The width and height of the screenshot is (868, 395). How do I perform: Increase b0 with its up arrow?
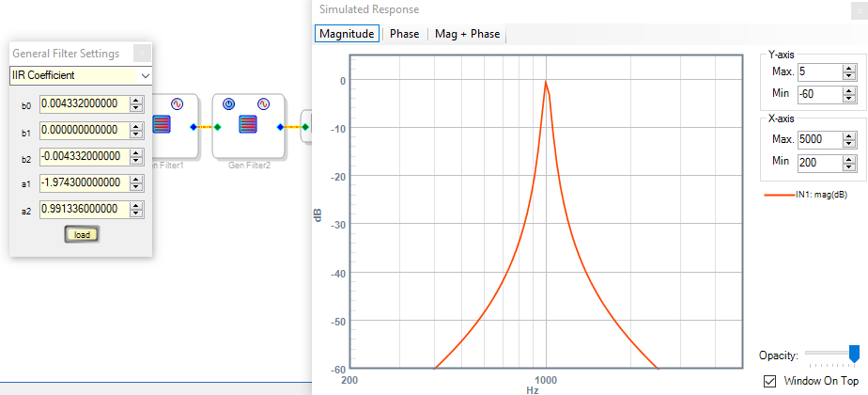(136, 100)
